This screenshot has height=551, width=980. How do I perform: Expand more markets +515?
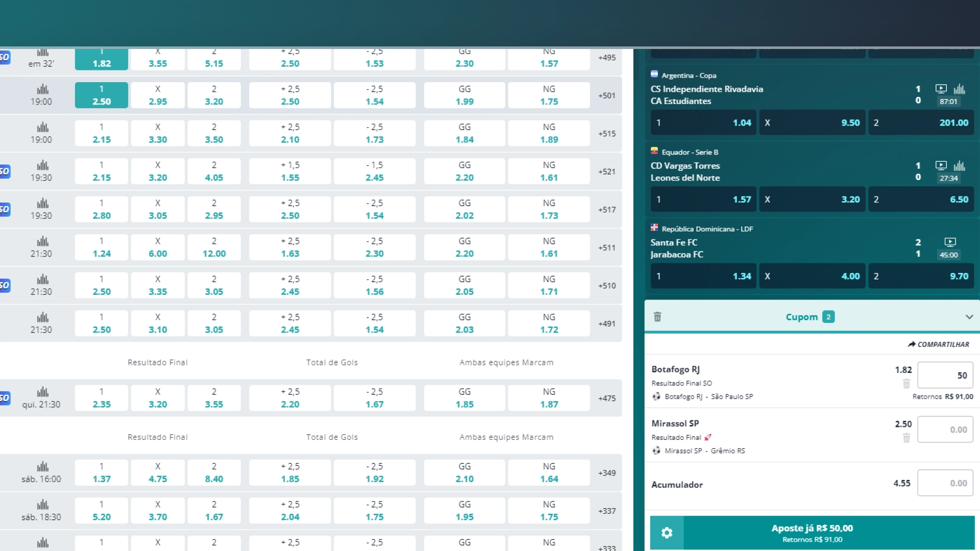[x=607, y=134]
